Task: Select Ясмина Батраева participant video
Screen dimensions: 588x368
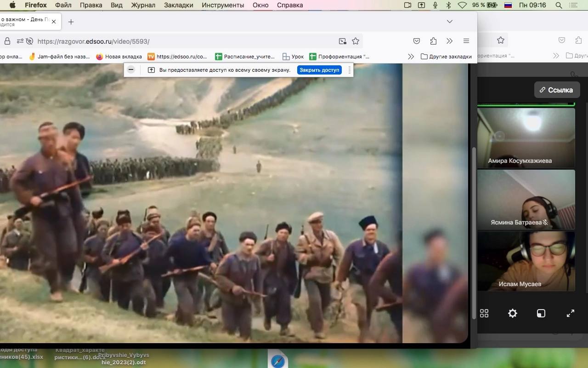Action: coord(526,199)
